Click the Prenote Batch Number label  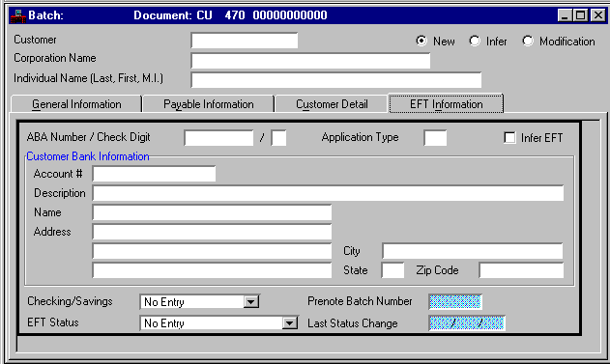coord(360,301)
